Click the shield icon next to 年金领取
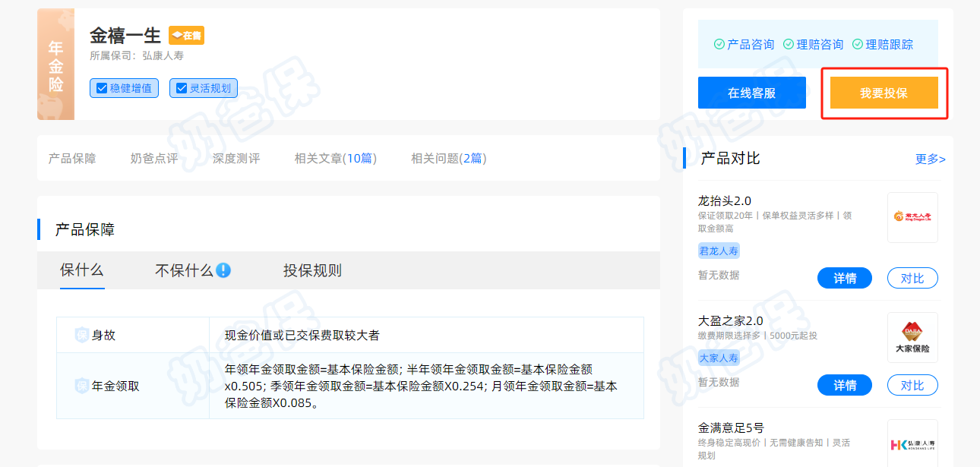 point(81,386)
